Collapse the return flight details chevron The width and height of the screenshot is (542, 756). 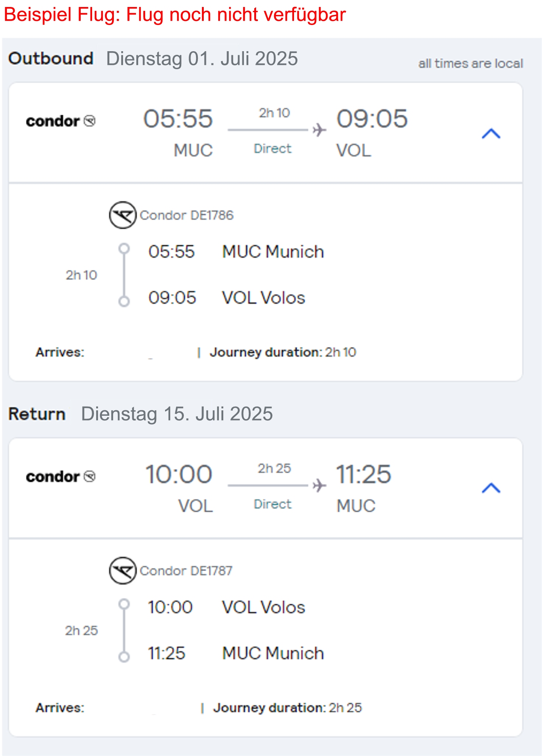click(x=491, y=488)
